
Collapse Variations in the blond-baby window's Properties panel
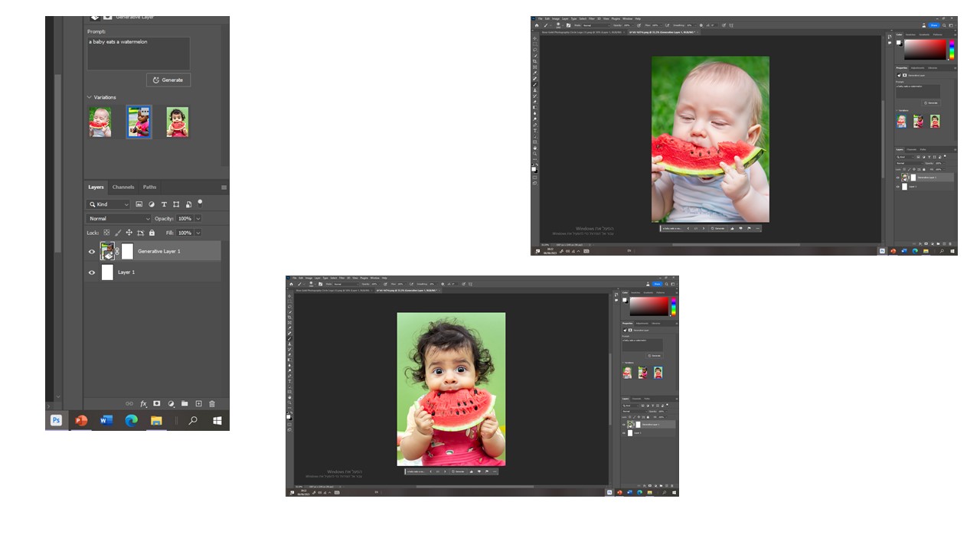tap(898, 110)
